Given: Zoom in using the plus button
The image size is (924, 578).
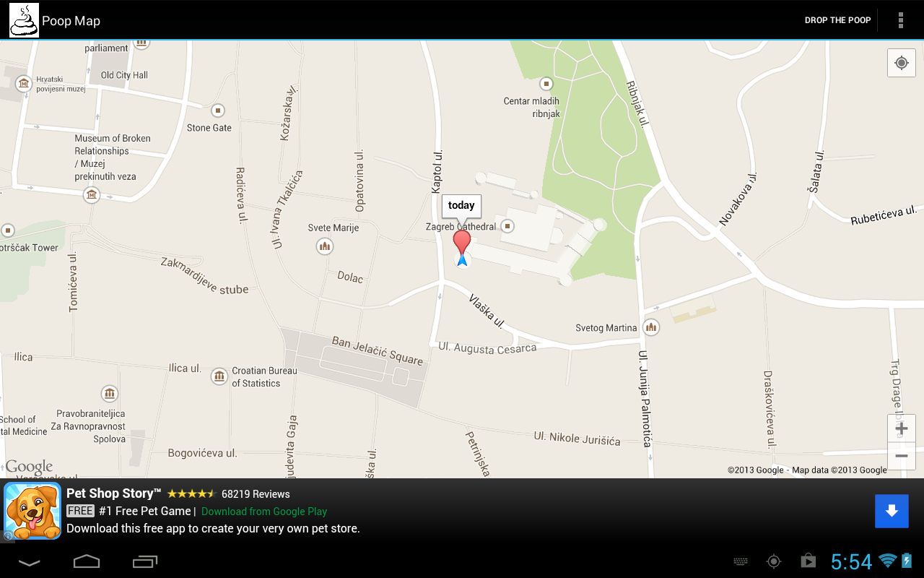Looking at the screenshot, I should coord(901,428).
